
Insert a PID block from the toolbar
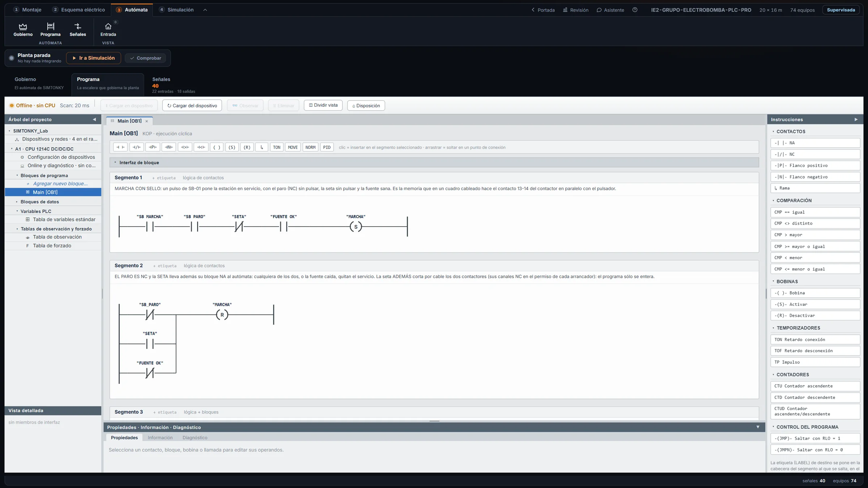pyautogui.click(x=327, y=147)
